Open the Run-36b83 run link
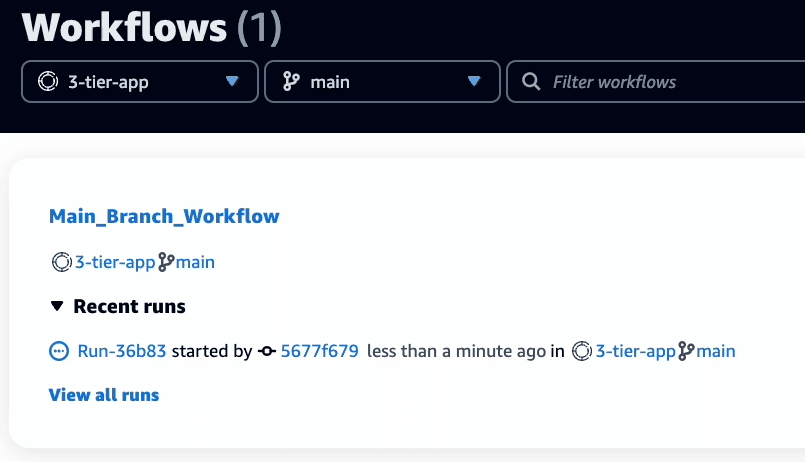This screenshot has width=805, height=462. [122, 351]
